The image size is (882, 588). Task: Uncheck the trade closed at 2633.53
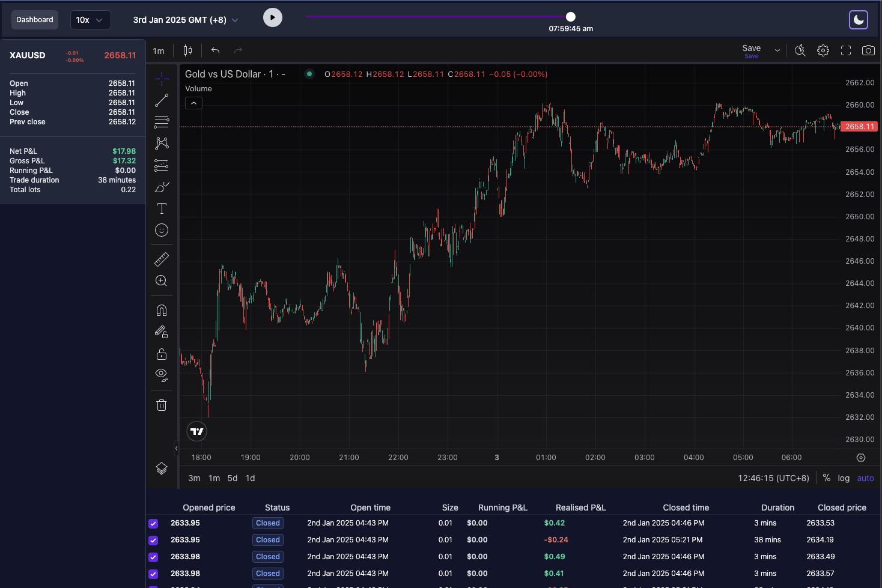click(x=153, y=524)
